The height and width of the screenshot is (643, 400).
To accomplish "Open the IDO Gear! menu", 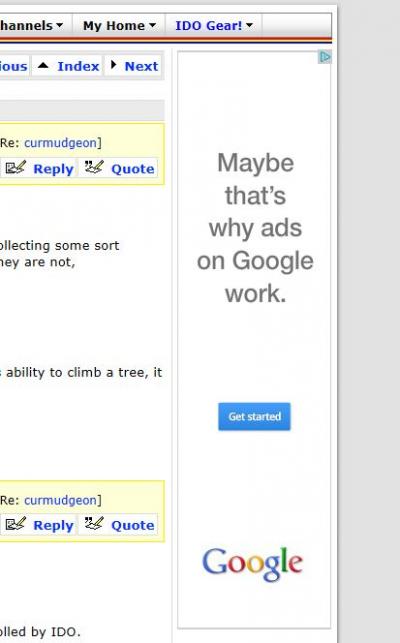I will (209, 25).
